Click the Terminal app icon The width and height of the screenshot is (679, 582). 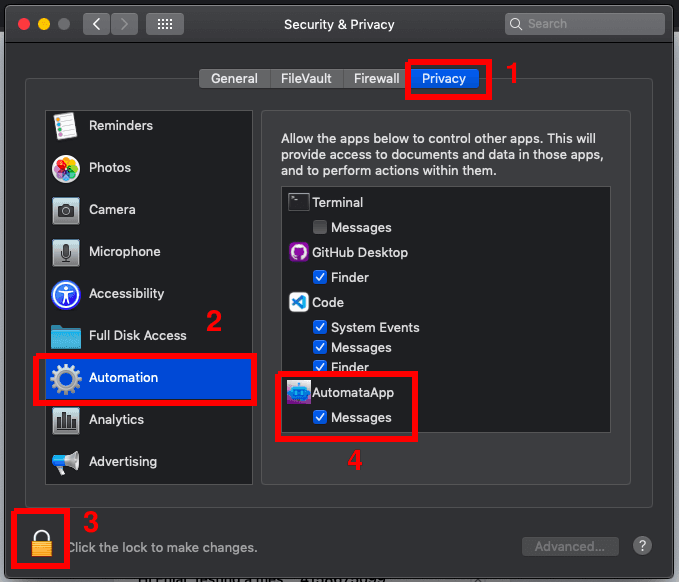click(x=298, y=202)
